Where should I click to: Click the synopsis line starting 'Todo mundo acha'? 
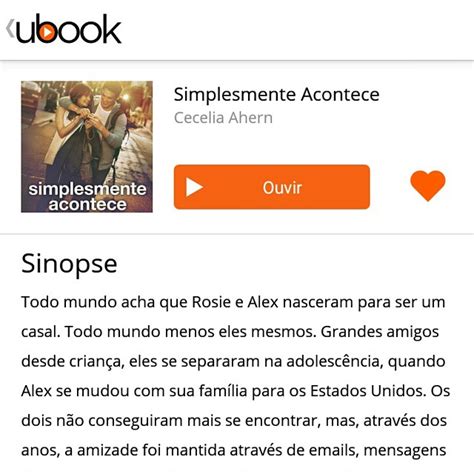pyautogui.click(x=233, y=302)
